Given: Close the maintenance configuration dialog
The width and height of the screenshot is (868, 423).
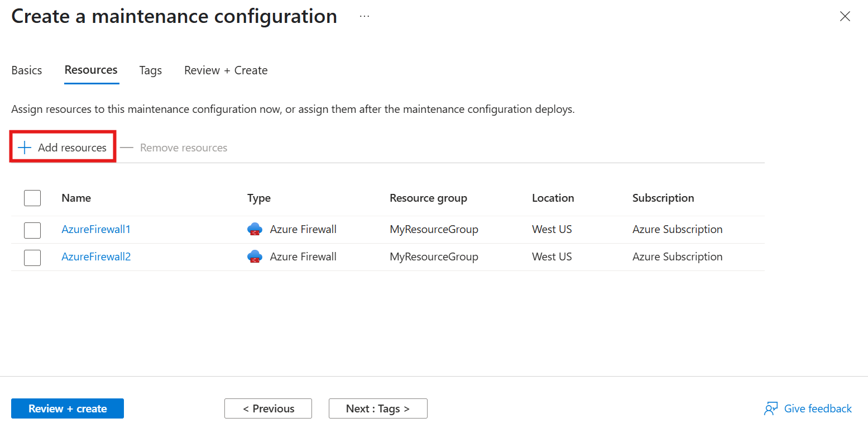Looking at the screenshot, I should click(845, 16).
